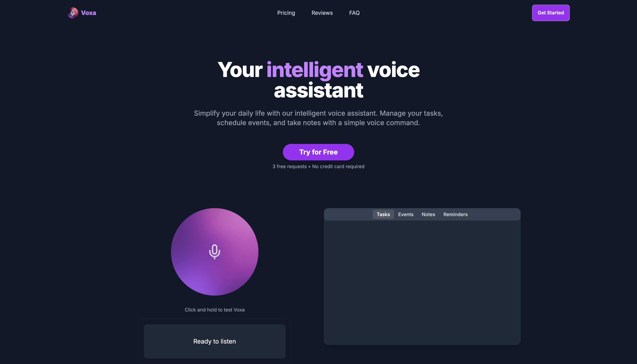
Task: Click the Pricing navigation menu item
Action: [286, 13]
